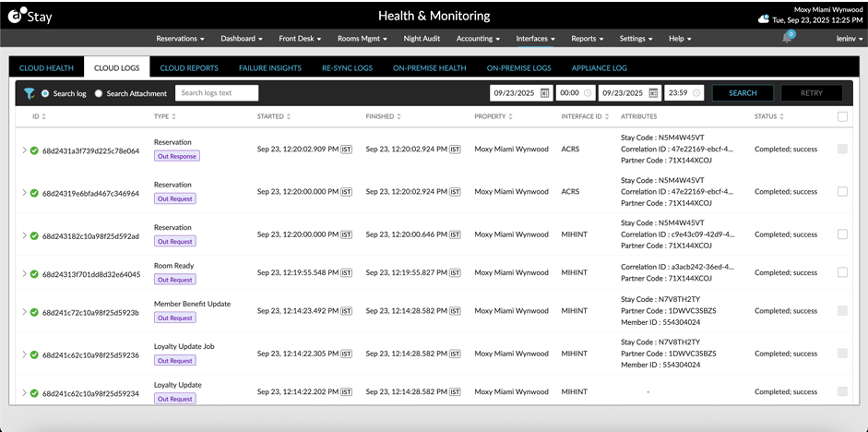
Task: Click Out Request tag on Room Ready row
Action: point(175,280)
